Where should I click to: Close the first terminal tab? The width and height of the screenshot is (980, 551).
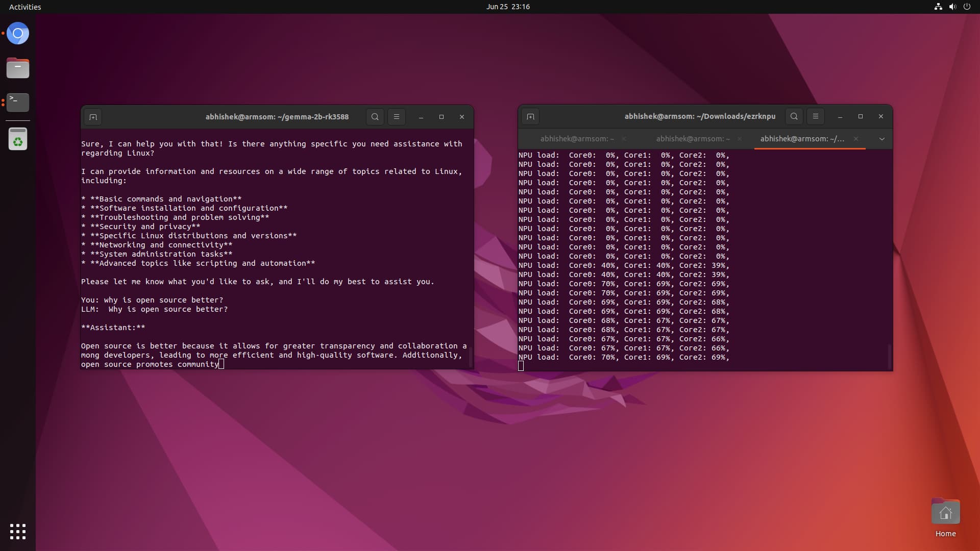[x=624, y=139]
